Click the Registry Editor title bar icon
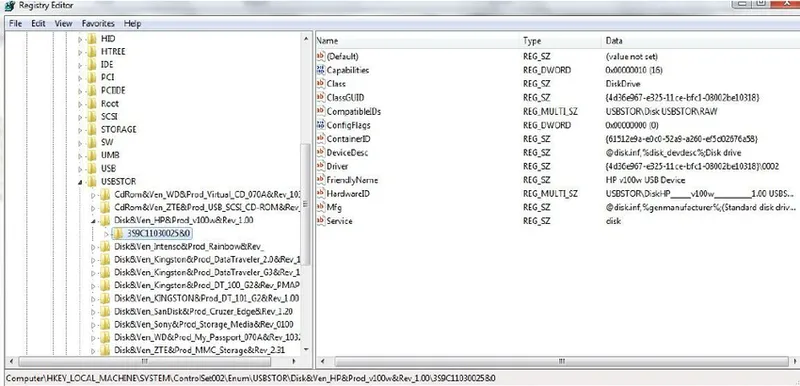 (10, 6)
